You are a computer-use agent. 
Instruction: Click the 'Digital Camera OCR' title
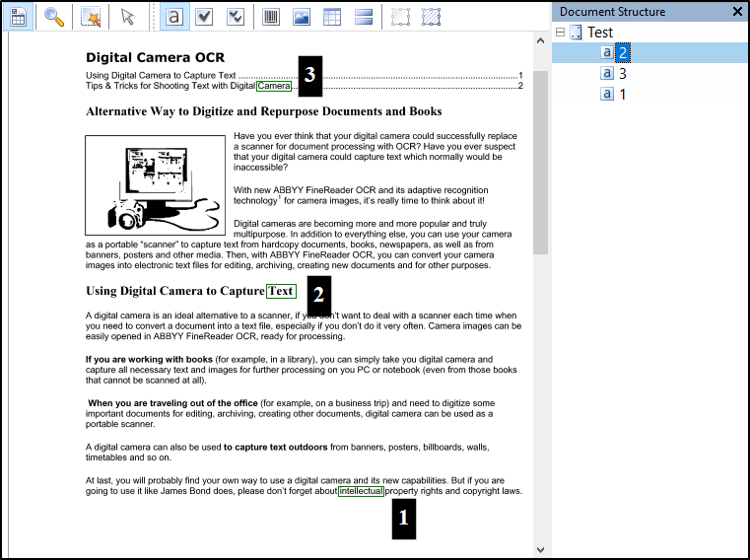[155, 57]
